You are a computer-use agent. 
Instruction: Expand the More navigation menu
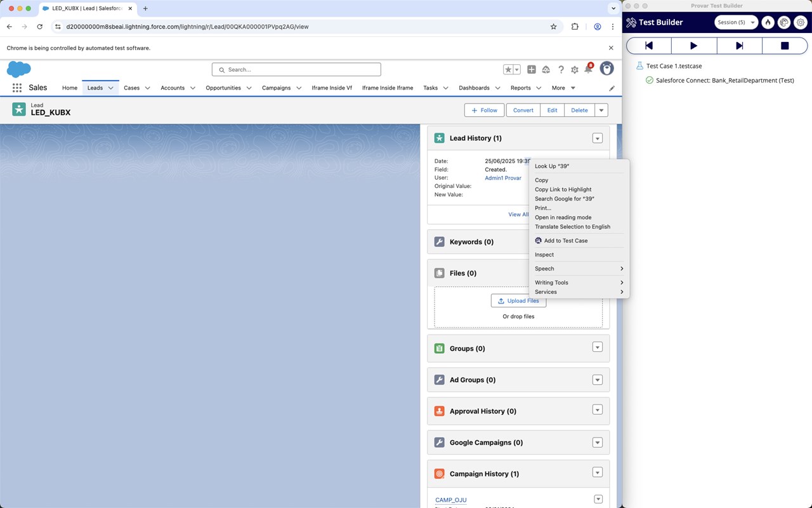pyautogui.click(x=563, y=88)
